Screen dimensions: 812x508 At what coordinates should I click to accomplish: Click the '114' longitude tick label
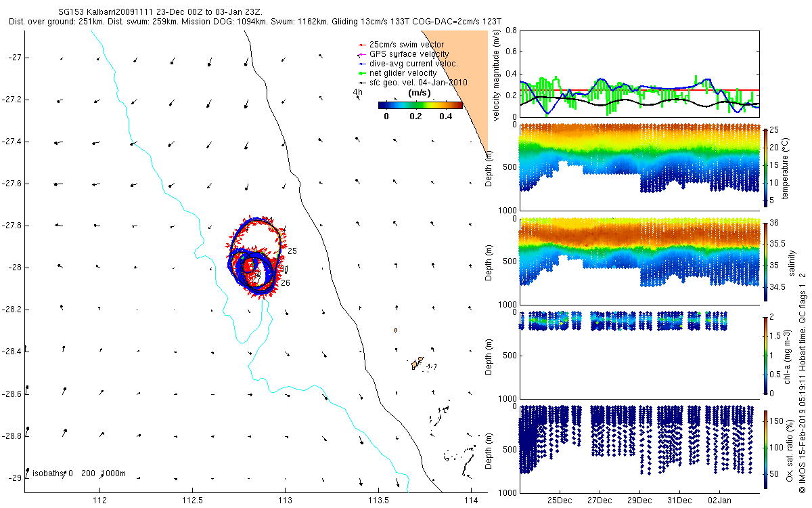coord(470,501)
